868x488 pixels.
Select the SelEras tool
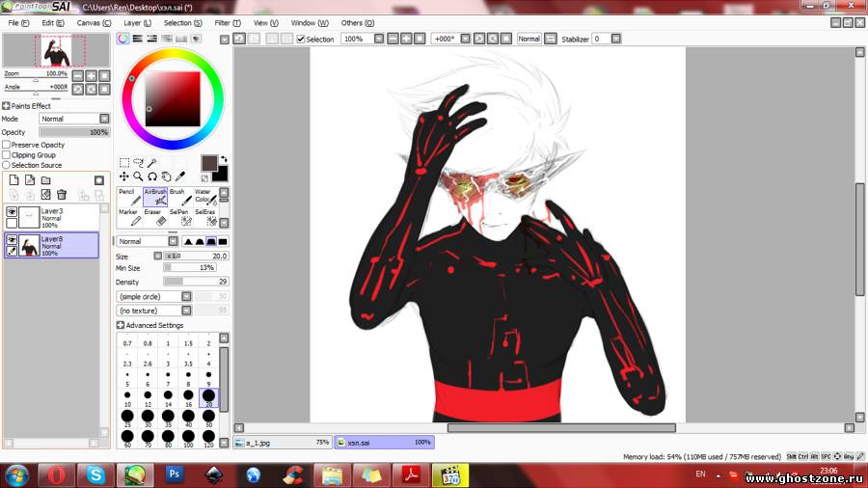click(206, 217)
